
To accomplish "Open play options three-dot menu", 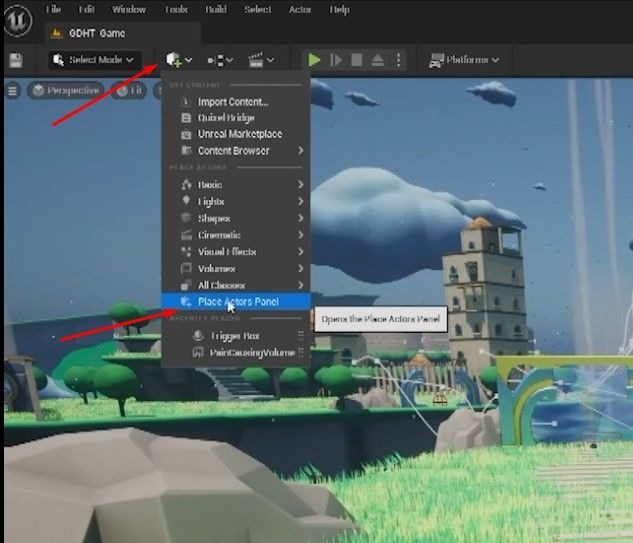I will coord(399,60).
